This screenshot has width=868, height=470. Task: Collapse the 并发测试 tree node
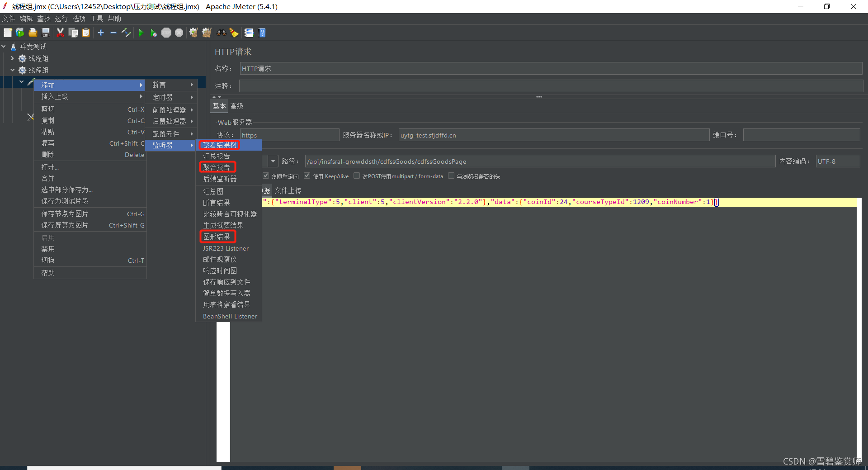click(4, 46)
